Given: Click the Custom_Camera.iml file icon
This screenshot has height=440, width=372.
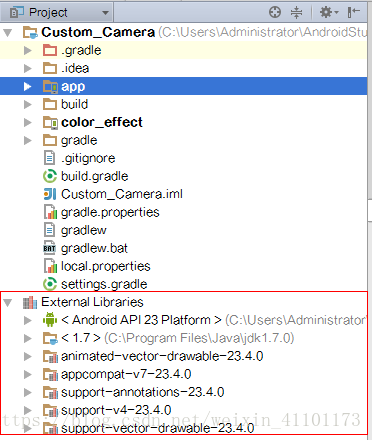Looking at the screenshot, I should coord(50,194).
